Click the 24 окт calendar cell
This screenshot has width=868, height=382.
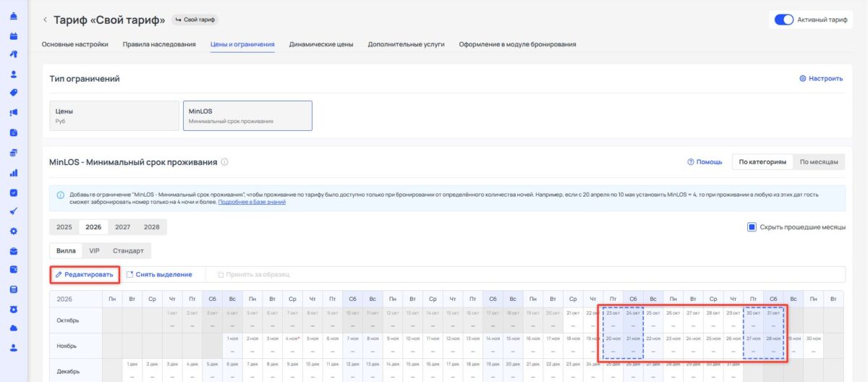pos(633,320)
